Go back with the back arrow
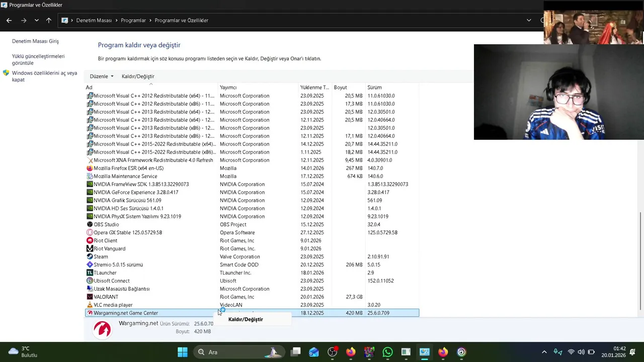 (9, 20)
